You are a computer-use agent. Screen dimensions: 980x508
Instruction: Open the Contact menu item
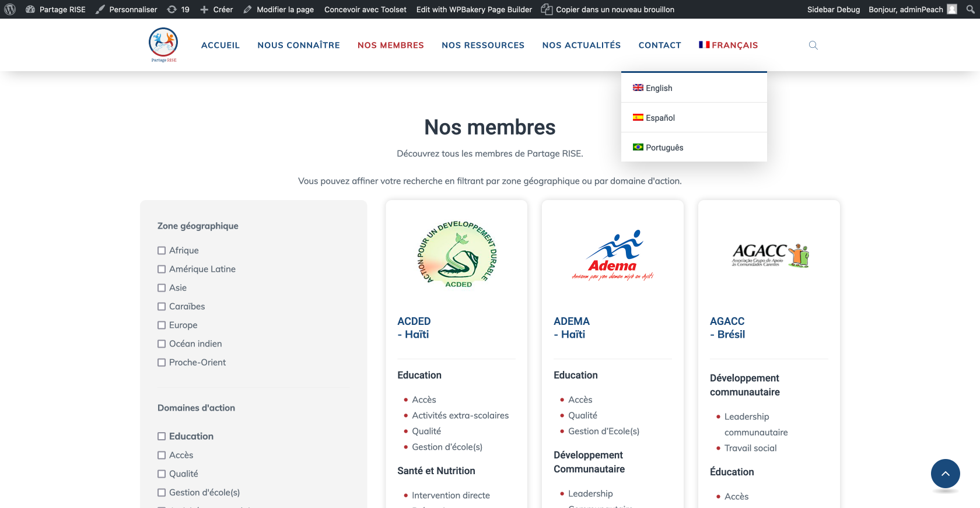point(660,45)
